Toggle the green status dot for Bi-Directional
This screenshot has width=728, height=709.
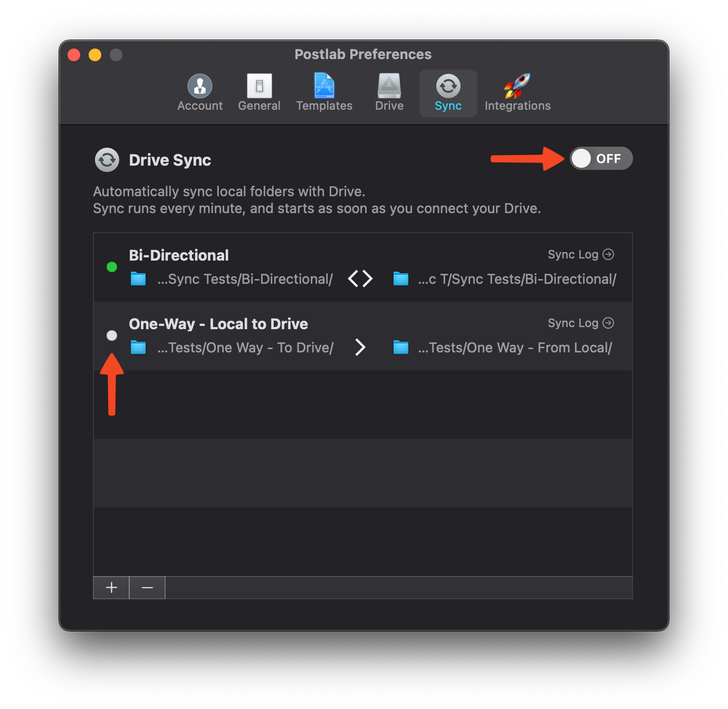112,267
